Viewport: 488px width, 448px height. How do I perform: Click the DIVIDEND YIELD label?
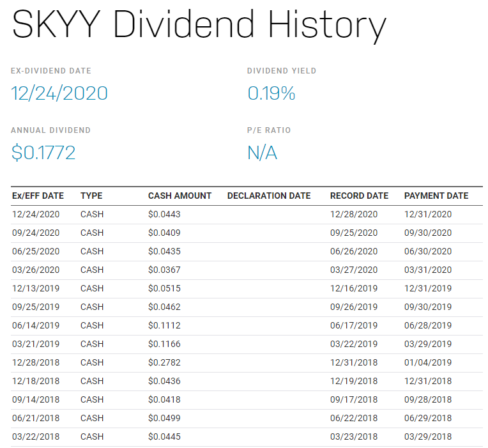[x=282, y=71]
